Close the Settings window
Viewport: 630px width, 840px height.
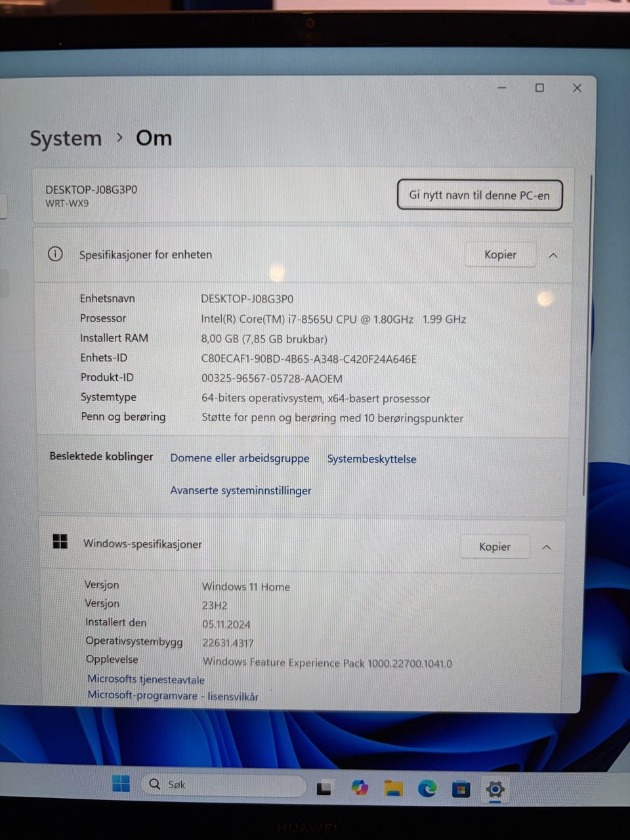coord(577,87)
